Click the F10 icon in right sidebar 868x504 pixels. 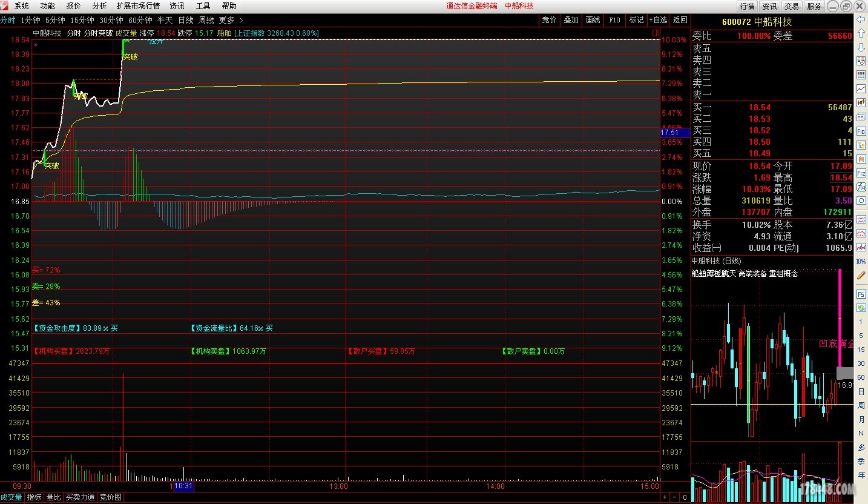click(861, 130)
